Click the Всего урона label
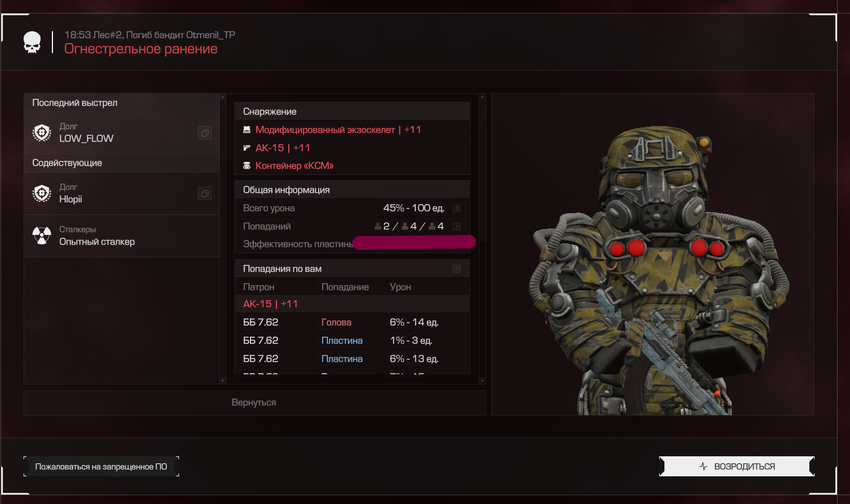 (x=269, y=208)
